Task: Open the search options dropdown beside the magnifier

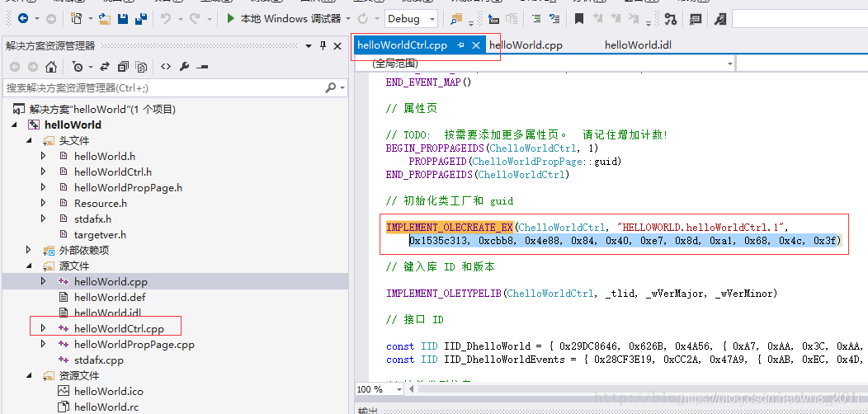Action: click(x=342, y=88)
